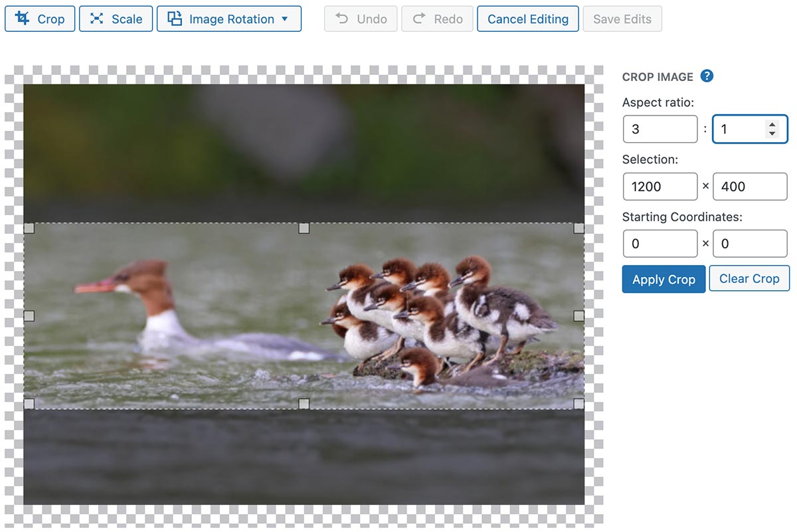Select the starting X coordinate field
The width and height of the screenshot is (797, 532).
[660, 243]
